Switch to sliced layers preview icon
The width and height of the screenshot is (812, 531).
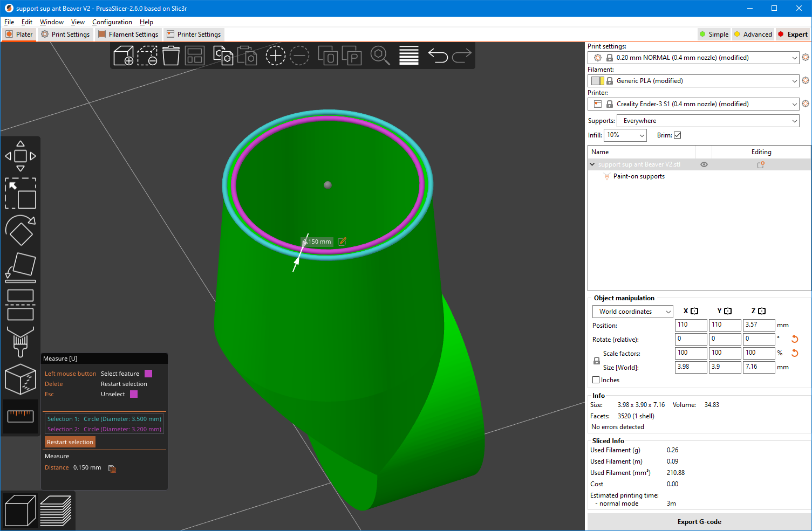tap(56, 510)
